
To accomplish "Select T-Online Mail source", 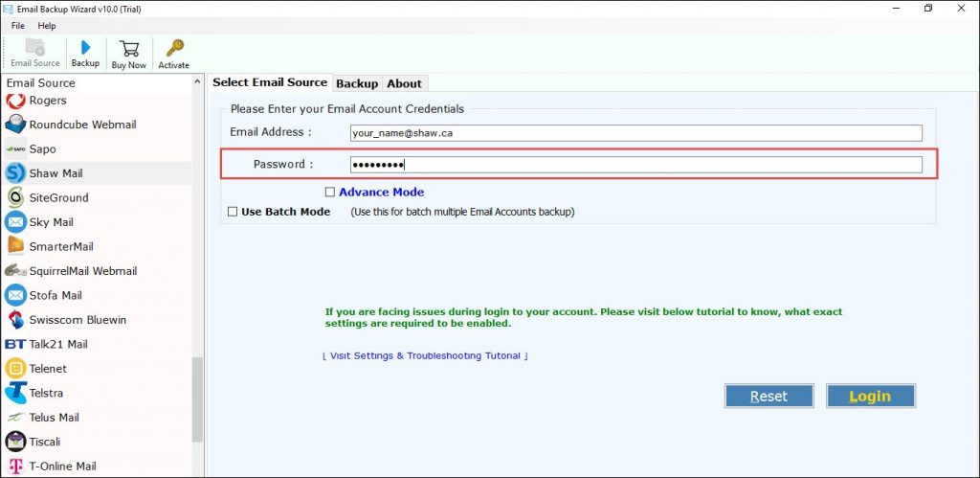I will tap(62, 467).
